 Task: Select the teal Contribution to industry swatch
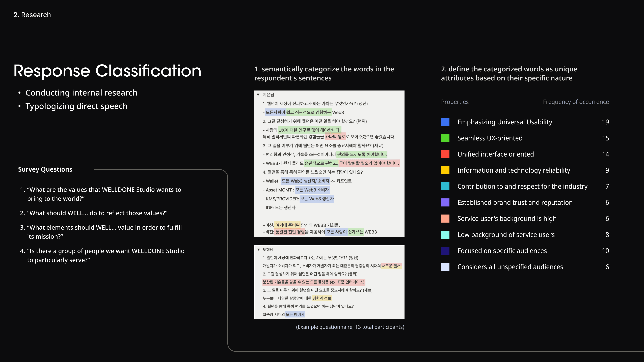point(445,186)
